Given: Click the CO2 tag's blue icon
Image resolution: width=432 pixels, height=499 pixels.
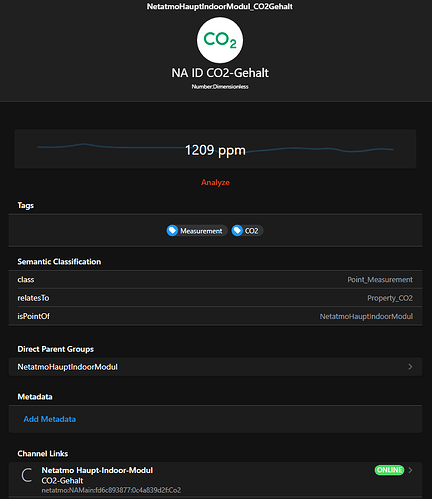Looking at the screenshot, I should (x=237, y=231).
